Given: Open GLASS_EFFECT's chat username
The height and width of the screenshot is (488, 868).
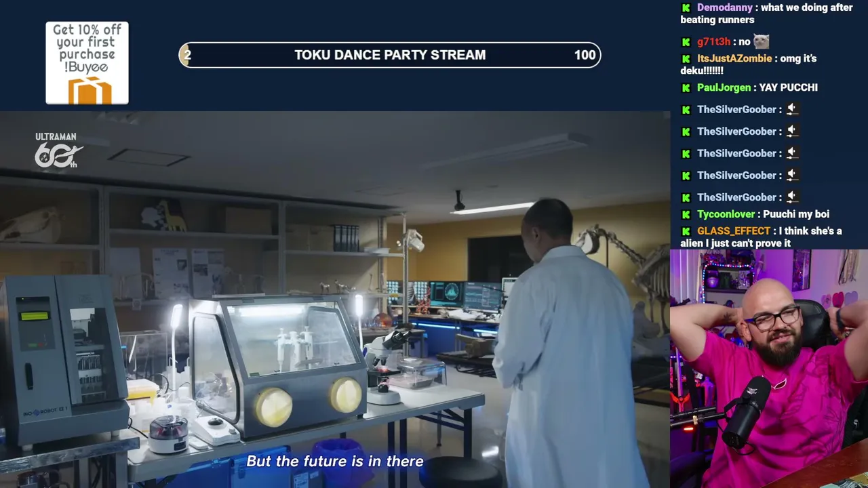Looking at the screenshot, I should click(x=734, y=231).
